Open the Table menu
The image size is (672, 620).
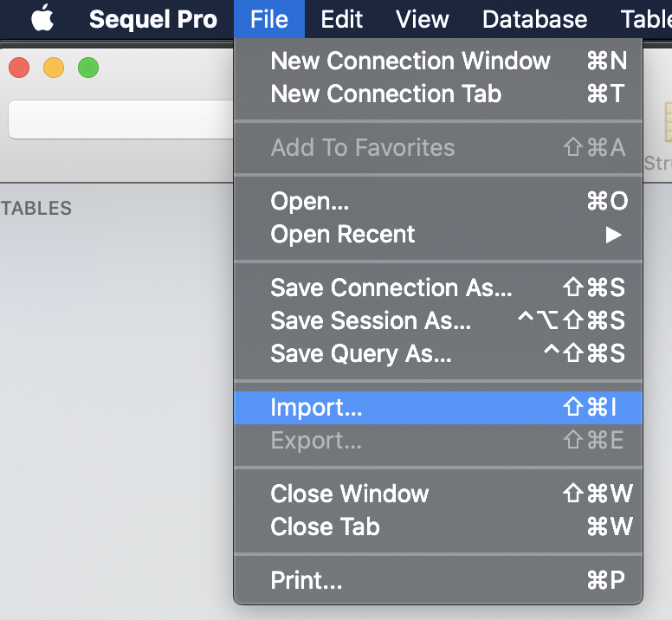click(x=646, y=19)
